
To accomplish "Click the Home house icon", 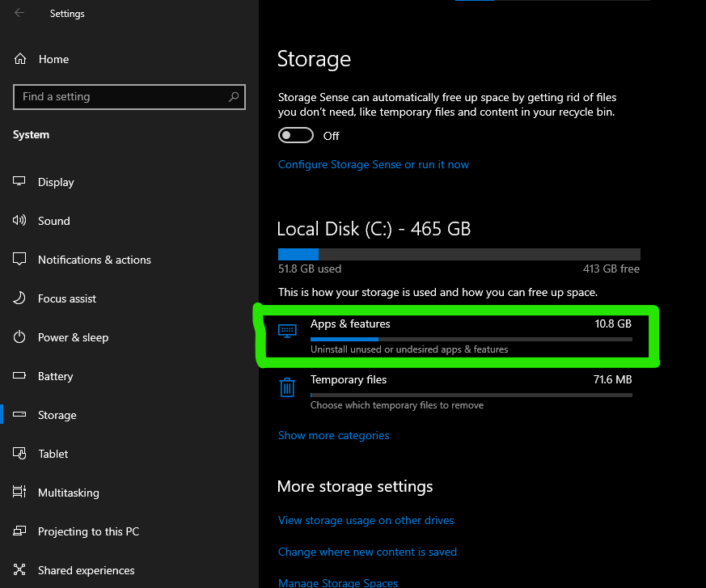I will [20, 59].
